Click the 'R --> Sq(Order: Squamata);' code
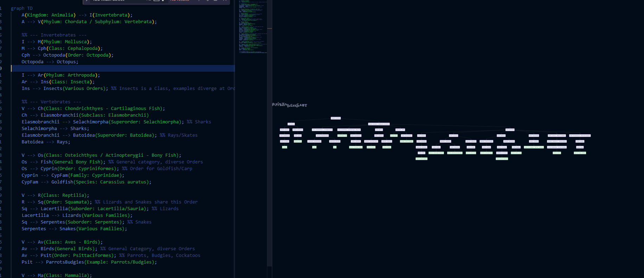This screenshot has height=278, width=644. (57, 202)
